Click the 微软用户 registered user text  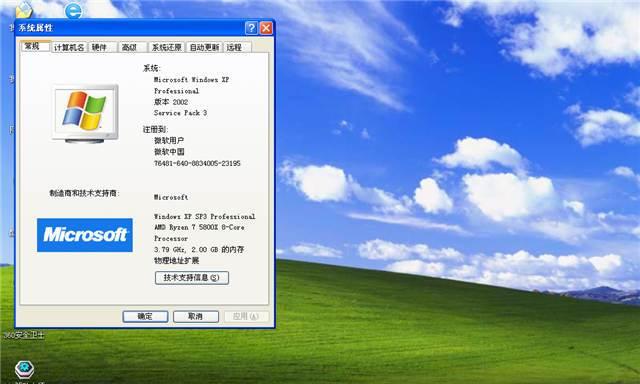tap(169, 140)
